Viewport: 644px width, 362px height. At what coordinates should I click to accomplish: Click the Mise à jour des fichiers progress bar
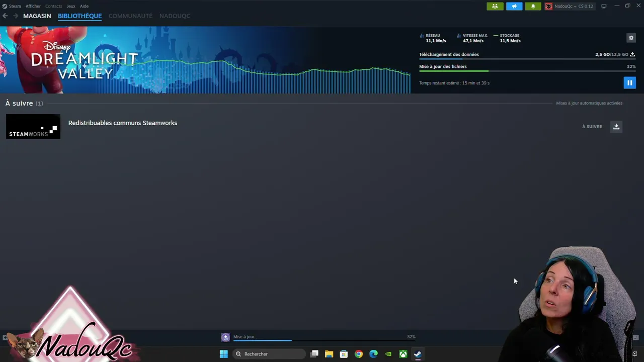[x=527, y=71]
